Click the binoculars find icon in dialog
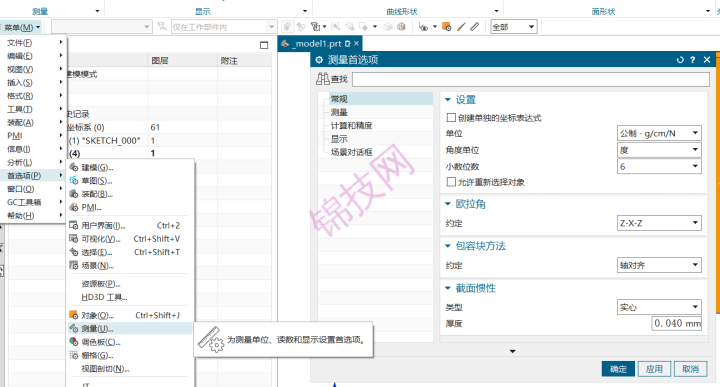This screenshot has height=387, width=720. coord(322,79)
